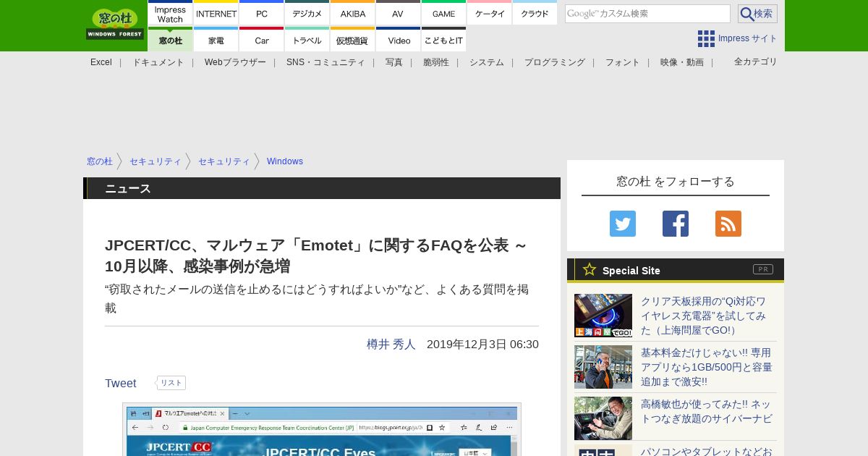Open the クリア天板採用のQi対応 article link

[705, 316]
